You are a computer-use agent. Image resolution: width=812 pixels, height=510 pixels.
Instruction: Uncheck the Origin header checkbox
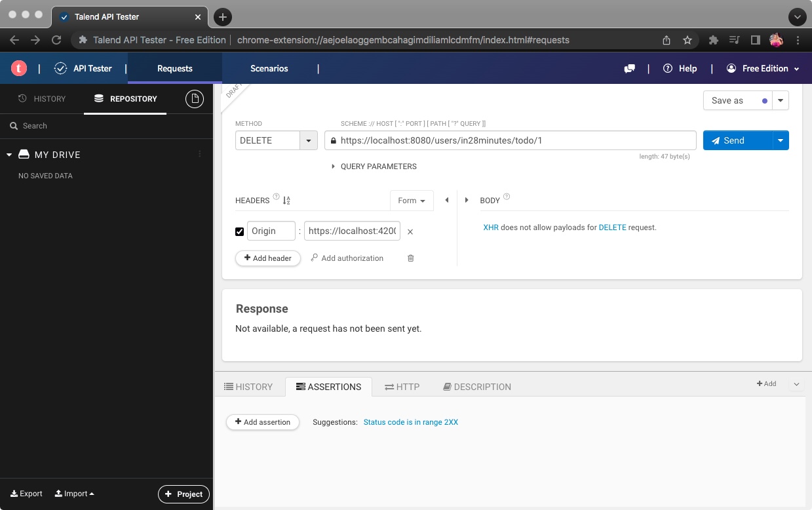click(239, 231)
